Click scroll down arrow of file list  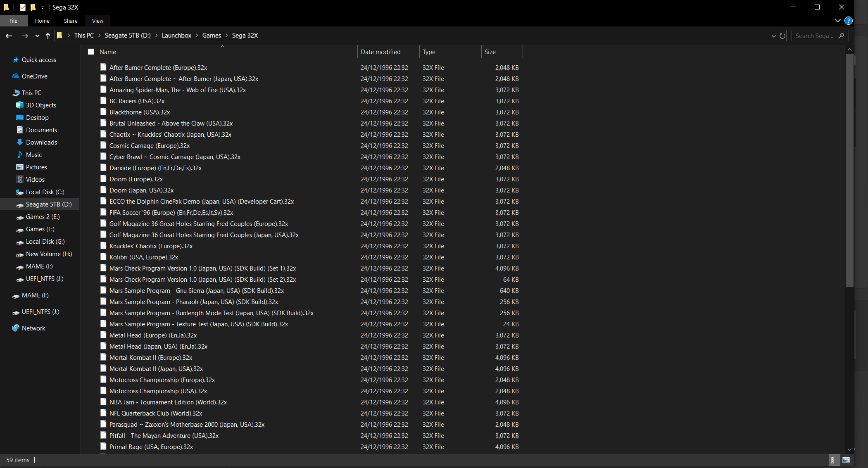[849, 449]
